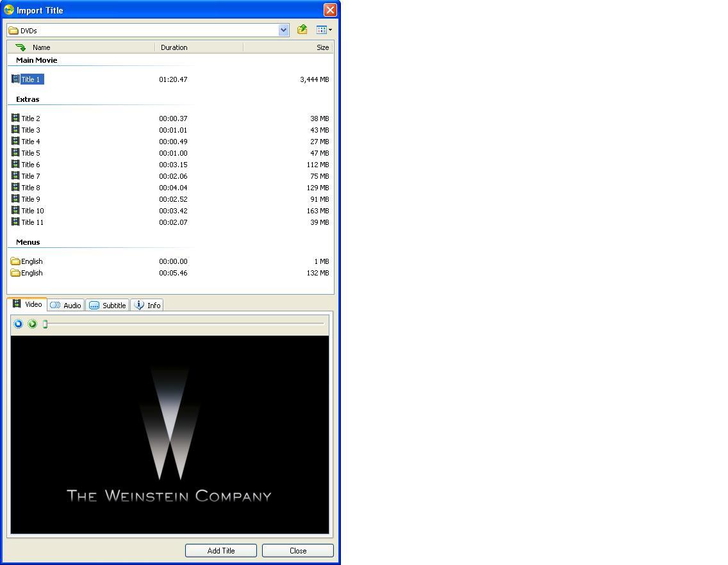Viewport: 728px width, 565px height.
Task: Click size 129 MB of Title 8
Action: (318, 188)
